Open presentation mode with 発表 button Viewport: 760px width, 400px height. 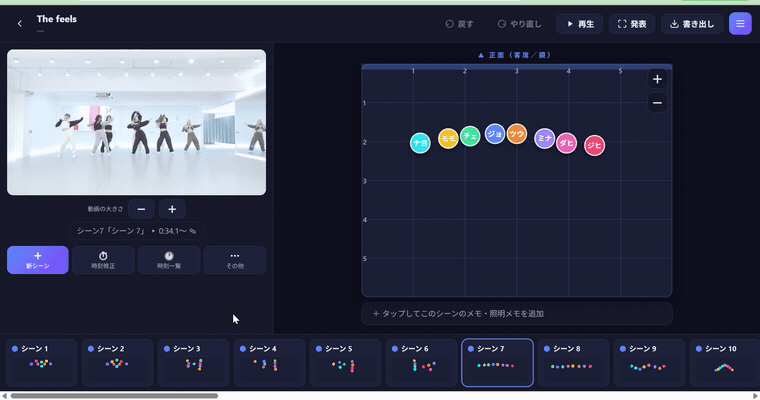click(632, 24)
